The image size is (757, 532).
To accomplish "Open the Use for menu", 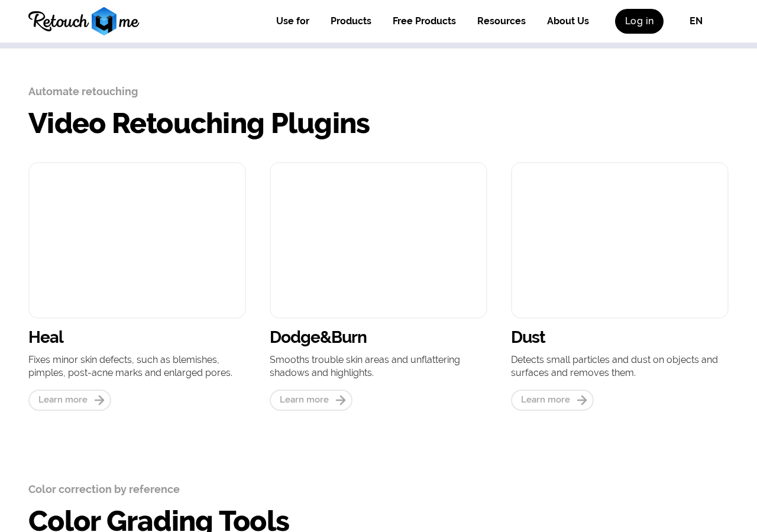I will (x=293, y=21).
